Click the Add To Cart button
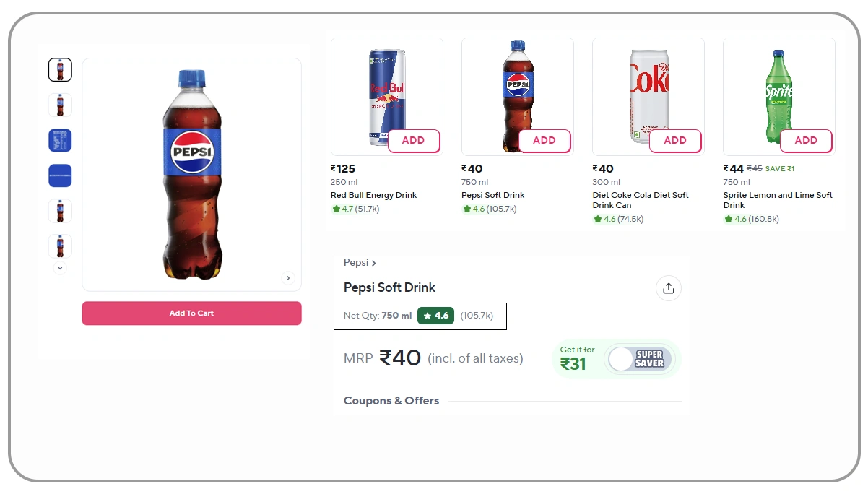868x494 pixels. pos(191,313)
